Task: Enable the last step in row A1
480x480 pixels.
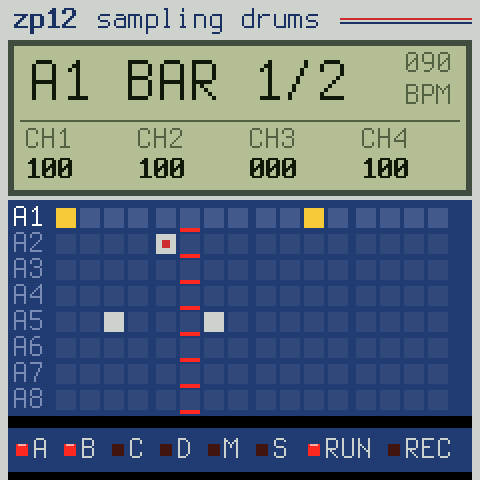Action: point(438,218)
